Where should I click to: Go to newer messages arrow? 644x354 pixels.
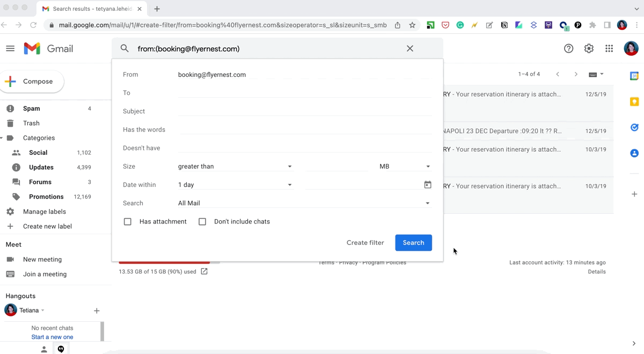(558, 74)
